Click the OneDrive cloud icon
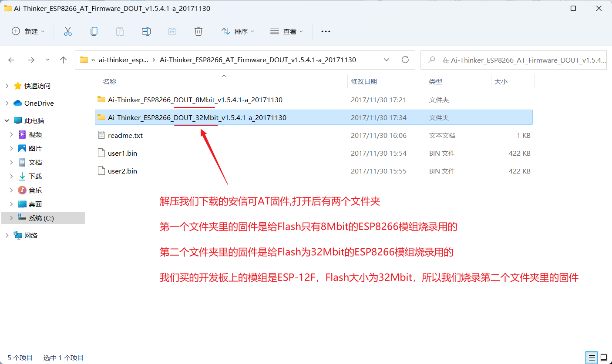Viewport: 612px width, 364px height. pos(18,103)
